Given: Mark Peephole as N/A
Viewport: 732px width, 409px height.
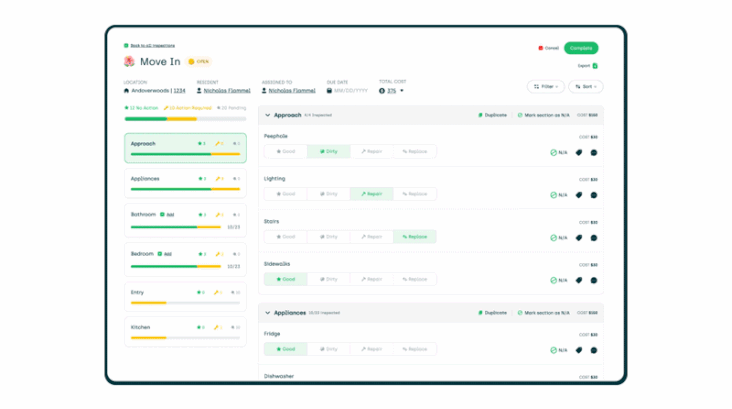Looking at the screenshot, I should pyautogui.click(x=559, y=153).
